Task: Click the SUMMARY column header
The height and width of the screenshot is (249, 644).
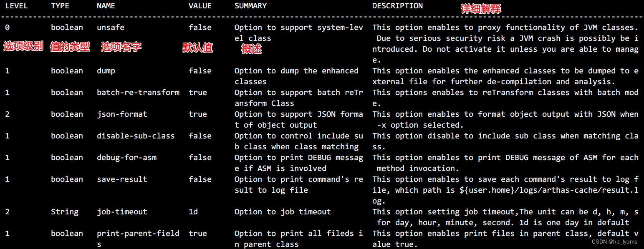Action: (x=250, y=6)
